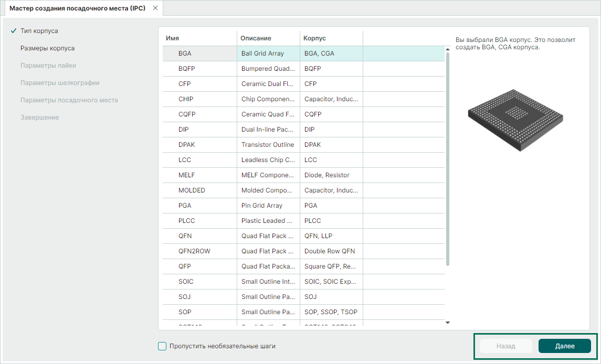This screenshot has width=601, height=364.
Task: Select the MELF component row
Action: [x=186, y=175]
